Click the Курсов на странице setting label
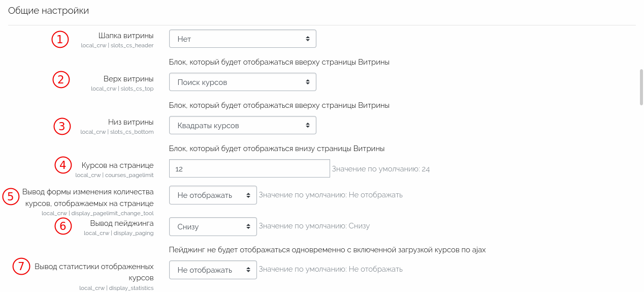 [x=117, y=165]
